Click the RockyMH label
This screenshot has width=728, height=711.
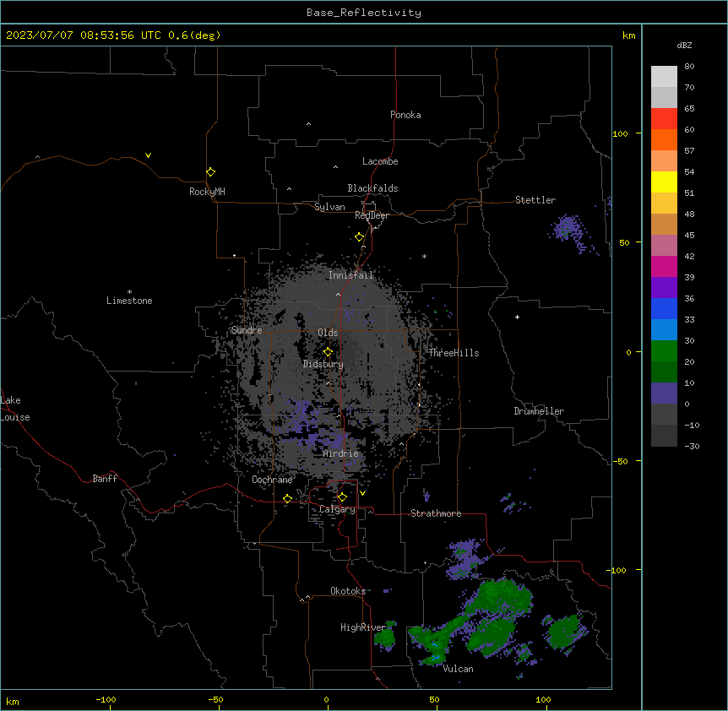pyautogui.click(x=207, y=192)
